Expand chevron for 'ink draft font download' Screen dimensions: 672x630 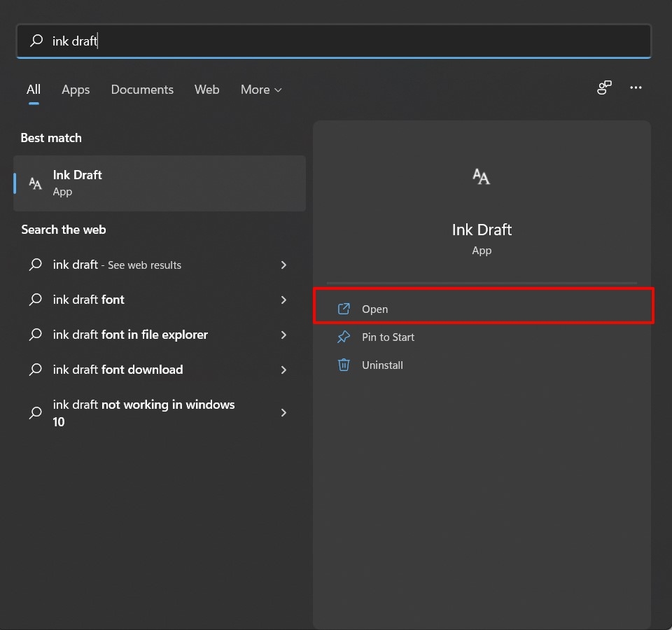coord(283,370)
